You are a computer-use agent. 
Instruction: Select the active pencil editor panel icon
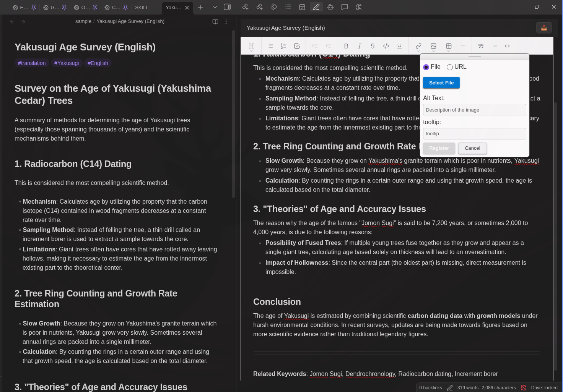(x=316, y=7)
